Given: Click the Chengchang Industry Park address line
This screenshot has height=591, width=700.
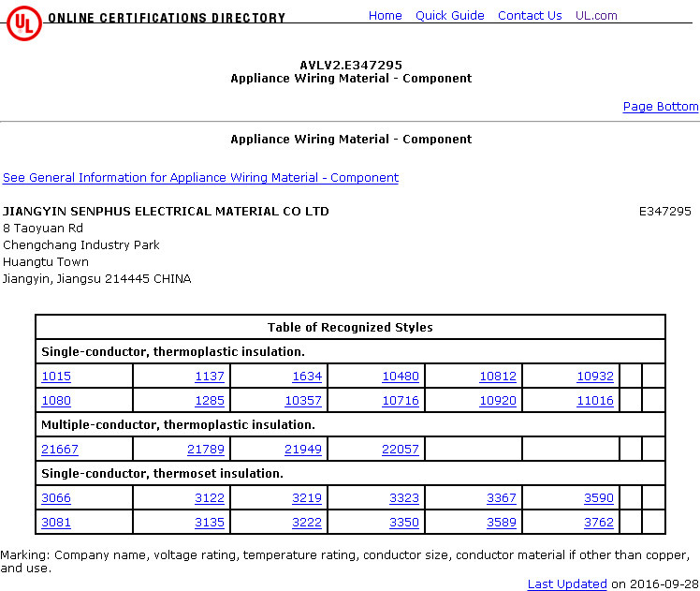Looking at the screenshot, I should pyautogui.click(x=81, y=245).
